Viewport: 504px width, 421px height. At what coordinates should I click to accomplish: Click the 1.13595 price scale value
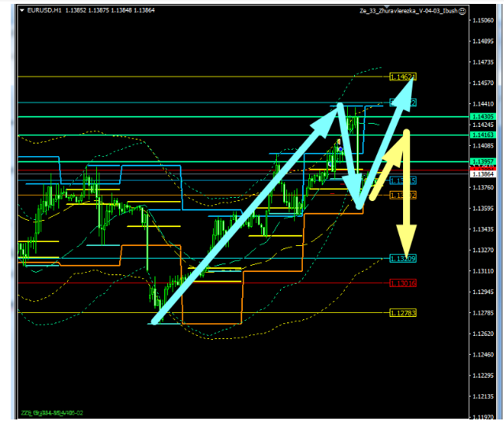tap(483, 208)
